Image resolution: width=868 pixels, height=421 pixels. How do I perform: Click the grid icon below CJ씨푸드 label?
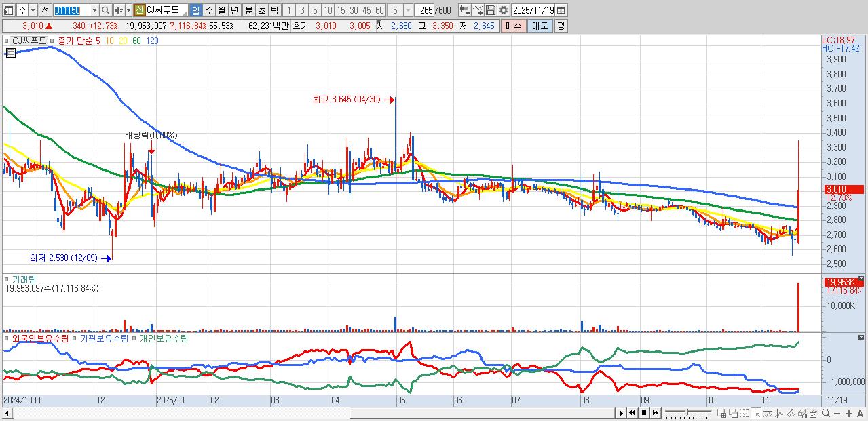click(10, 53)
